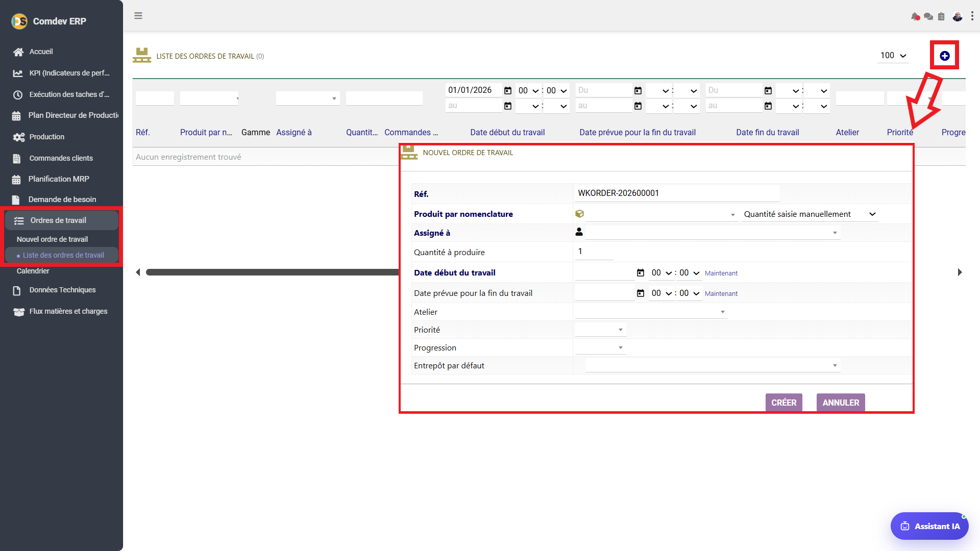Screen dimensions: 980x551
Task: Sort by Date début du travail column
Action: (x=507, y=133)
